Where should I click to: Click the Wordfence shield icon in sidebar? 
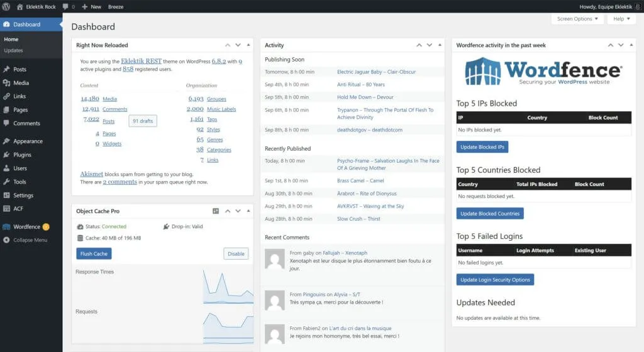point(6,227)
